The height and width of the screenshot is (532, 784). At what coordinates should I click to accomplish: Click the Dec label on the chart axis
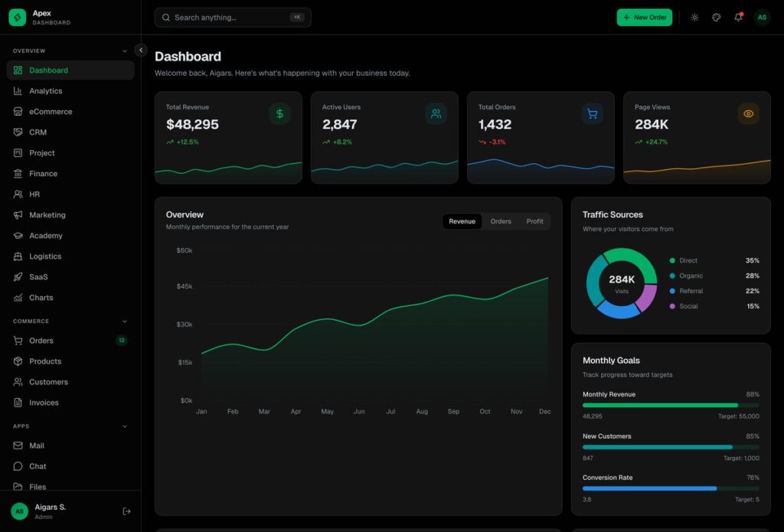[x=545, y=412]
